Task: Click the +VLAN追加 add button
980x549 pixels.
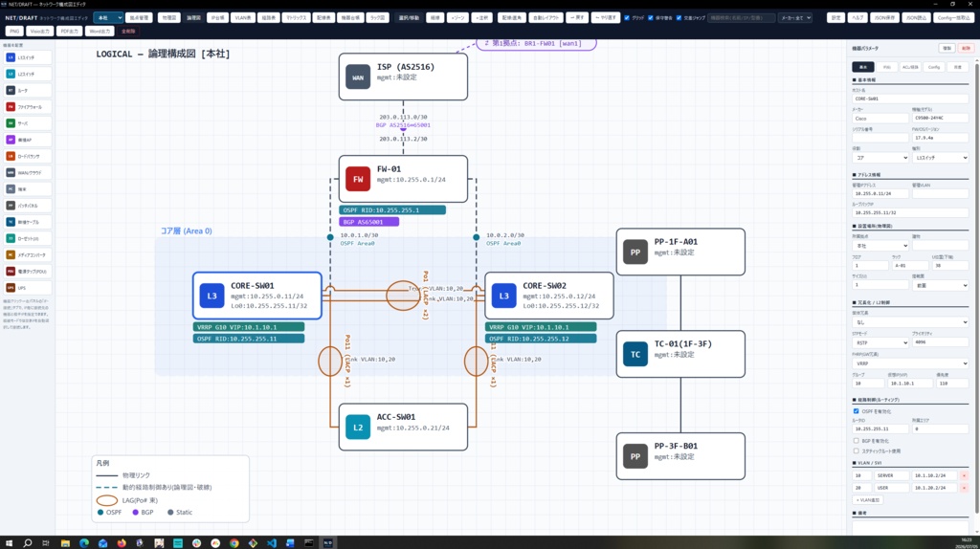Action: (867, 499)
